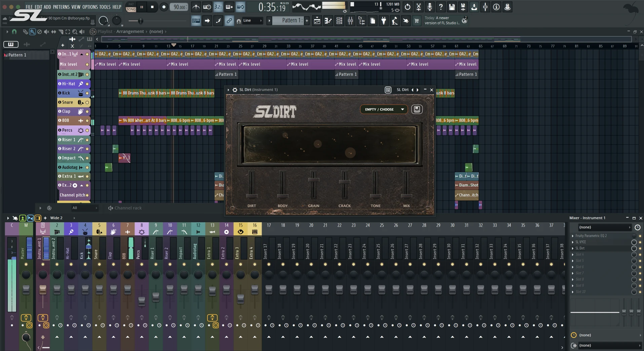The width and height of the screenshot is (644, 351).
Task: Pause playback with the pause button
Action: [x=142, y=7]
